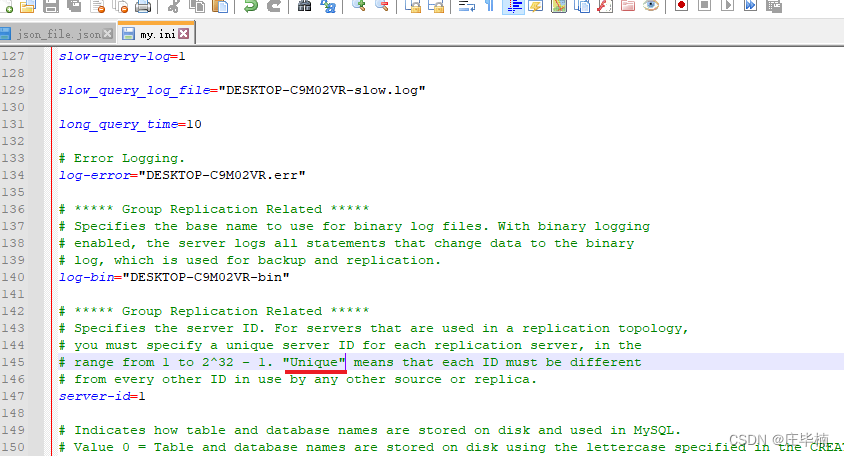Click the underlined word "Unique"
This screenshot has height=456, width=844.
[314, 362]
